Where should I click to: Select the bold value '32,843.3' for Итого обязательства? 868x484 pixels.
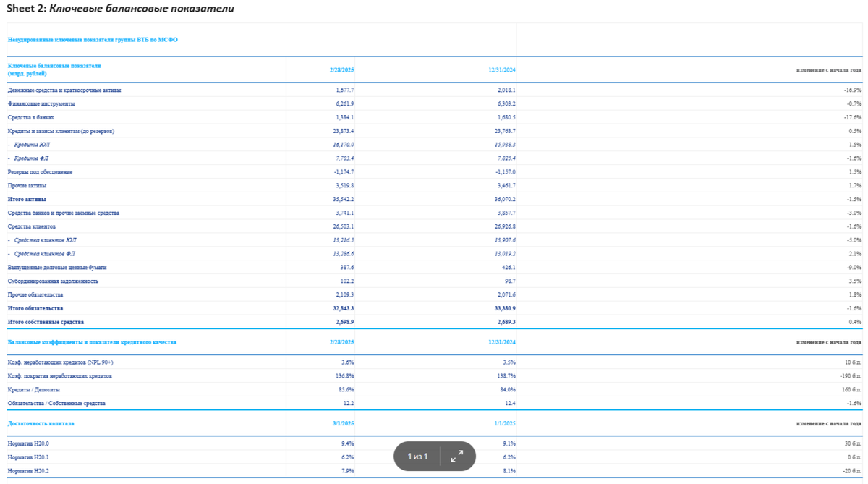pos(344,308)
